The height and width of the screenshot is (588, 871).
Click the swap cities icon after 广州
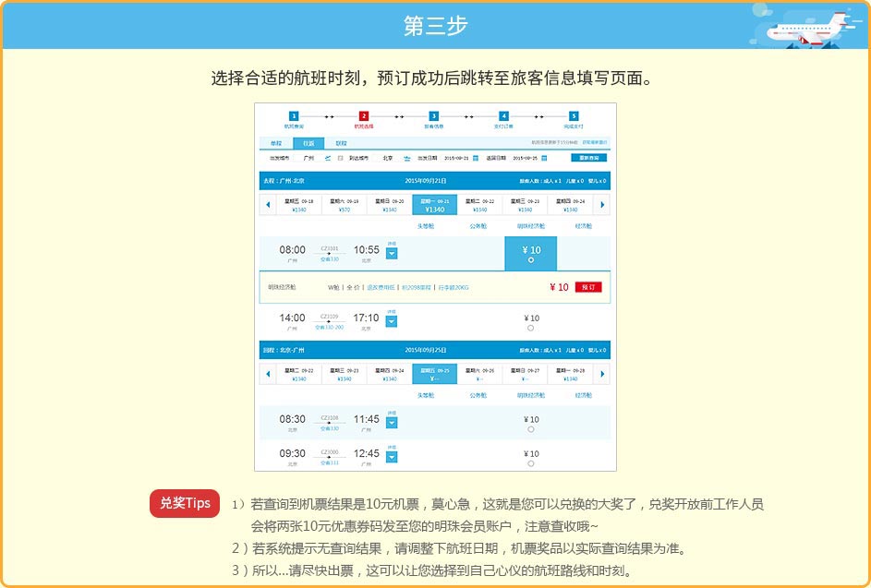click(x=328, y=158)
